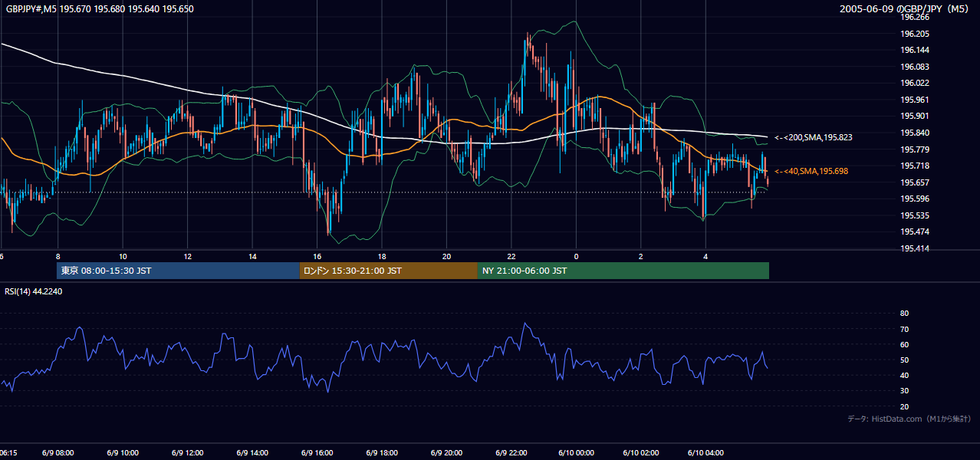The image size is (980, 460).
Task: Click price level 196.144 on the axis
Action: tap(915, 50)
